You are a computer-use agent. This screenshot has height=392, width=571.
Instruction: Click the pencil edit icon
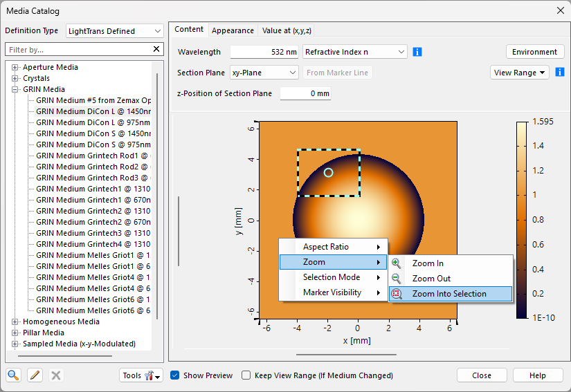pyautogui.click(x=35, y=375)
